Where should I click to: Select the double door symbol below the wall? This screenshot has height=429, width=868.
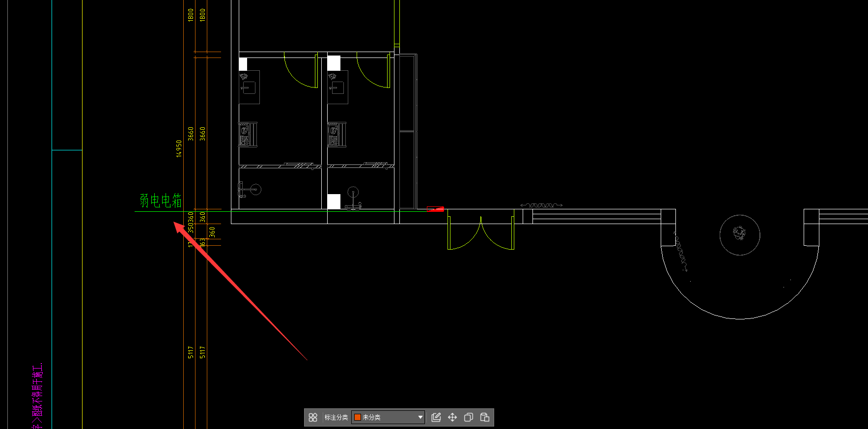coord(481,230)
